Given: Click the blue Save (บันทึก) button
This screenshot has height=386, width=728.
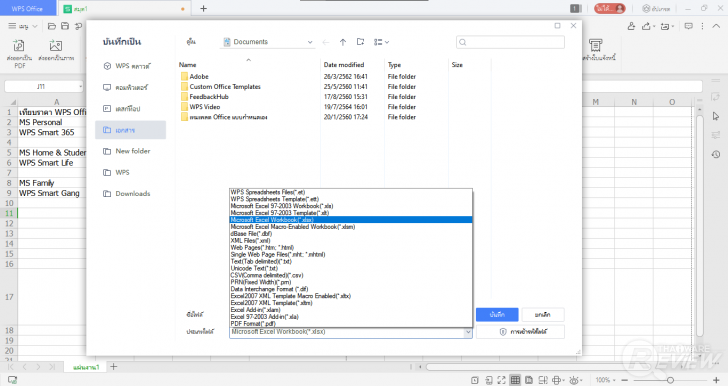Looking at the screenshot, I should [497, 314].
